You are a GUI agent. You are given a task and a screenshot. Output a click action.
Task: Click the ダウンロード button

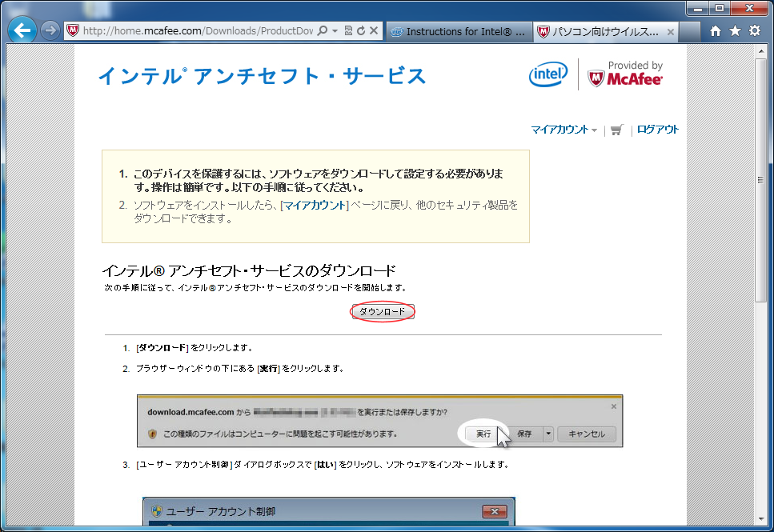[383, 311]
